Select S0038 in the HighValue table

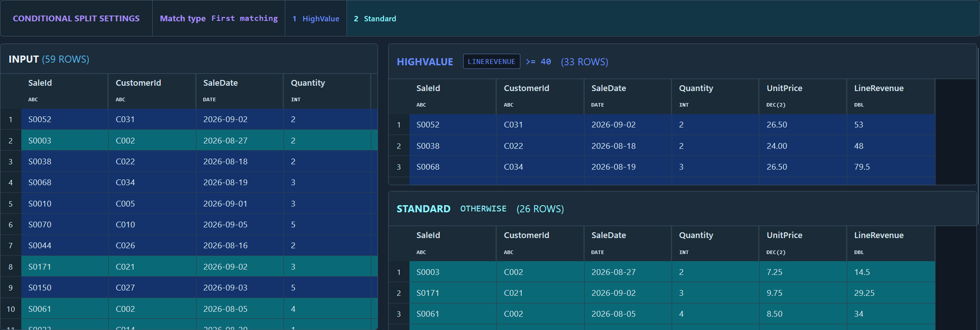(x=453, y=146)
